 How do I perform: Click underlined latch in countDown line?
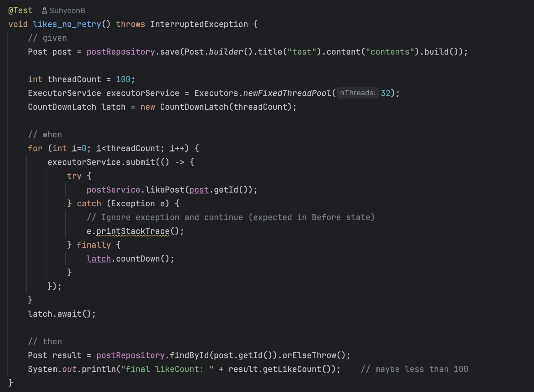(x=99, y=259)
